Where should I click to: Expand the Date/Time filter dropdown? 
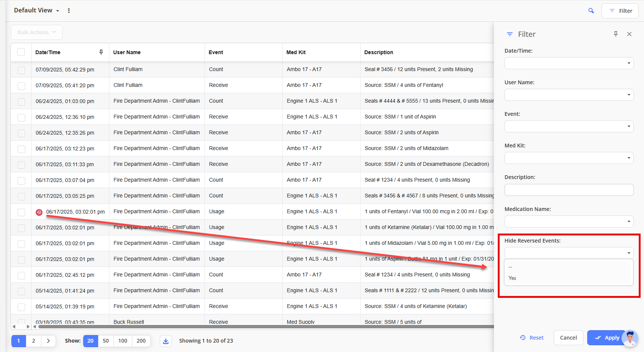pos(569,63)
